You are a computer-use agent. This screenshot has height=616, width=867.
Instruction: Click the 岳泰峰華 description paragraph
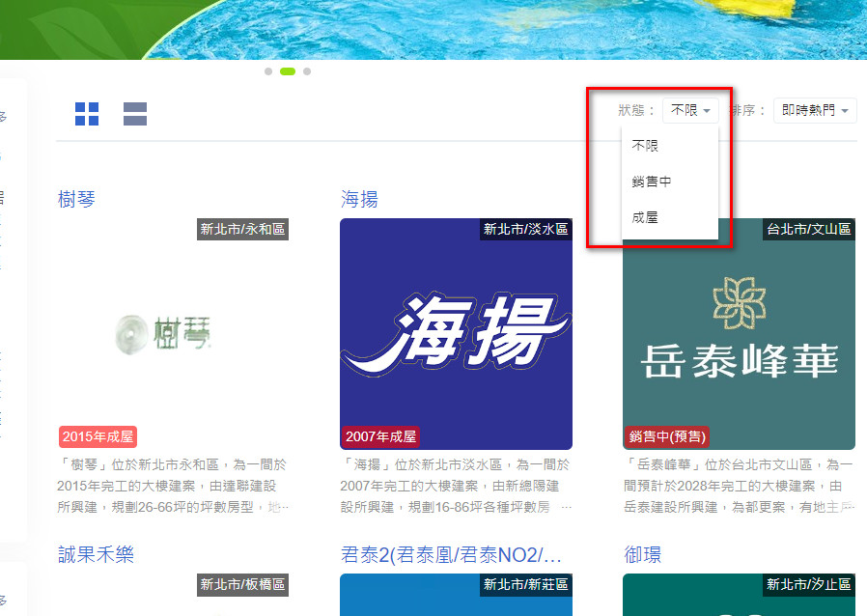click(740, 486)
